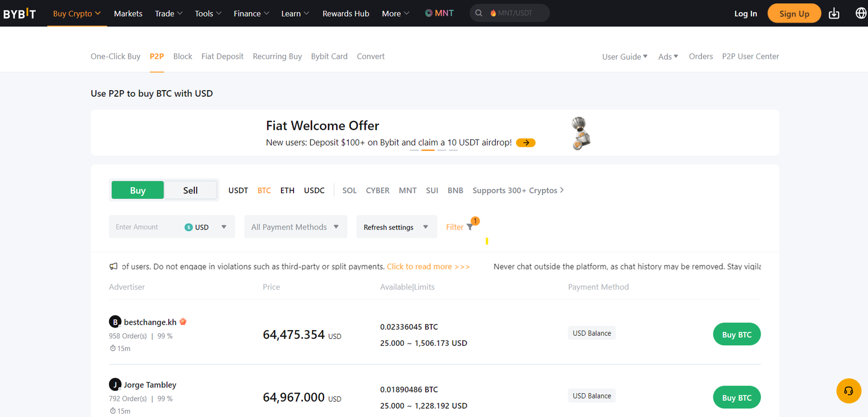Select BNB crypto tab
Viewport: 868px width, 417px height.
pos(455,191)
